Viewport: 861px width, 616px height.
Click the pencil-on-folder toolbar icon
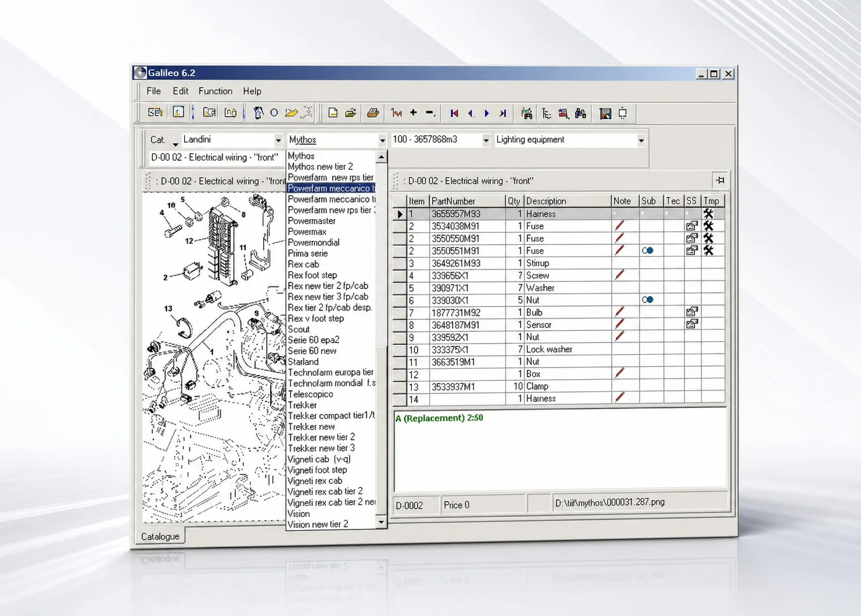[x=291, y=113]
